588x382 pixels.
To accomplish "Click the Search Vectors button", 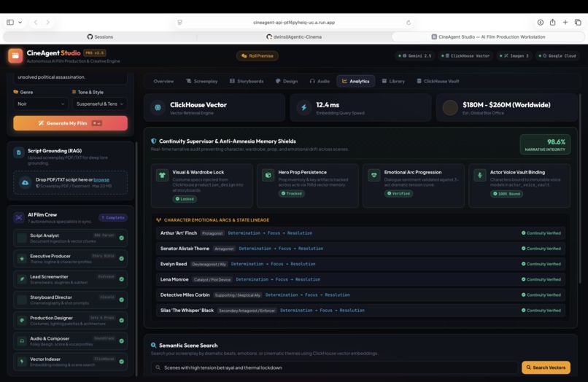I will [x=546, y=367].
